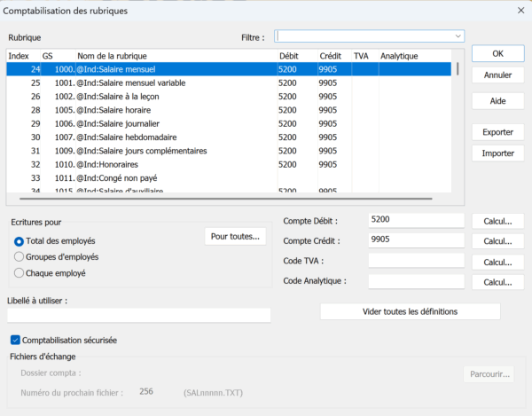Click the OK button
The height and width of the screenshot is (416, 532).
497,54
